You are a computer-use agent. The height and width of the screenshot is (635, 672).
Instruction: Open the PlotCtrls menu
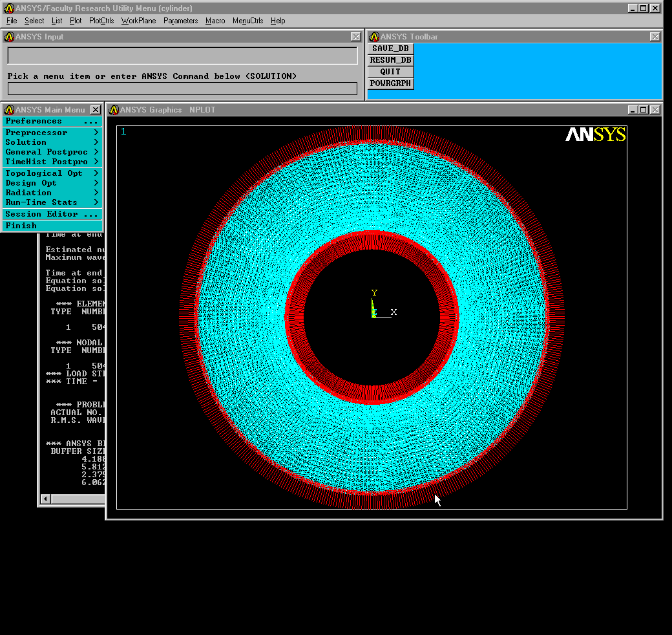coord(101,21)
